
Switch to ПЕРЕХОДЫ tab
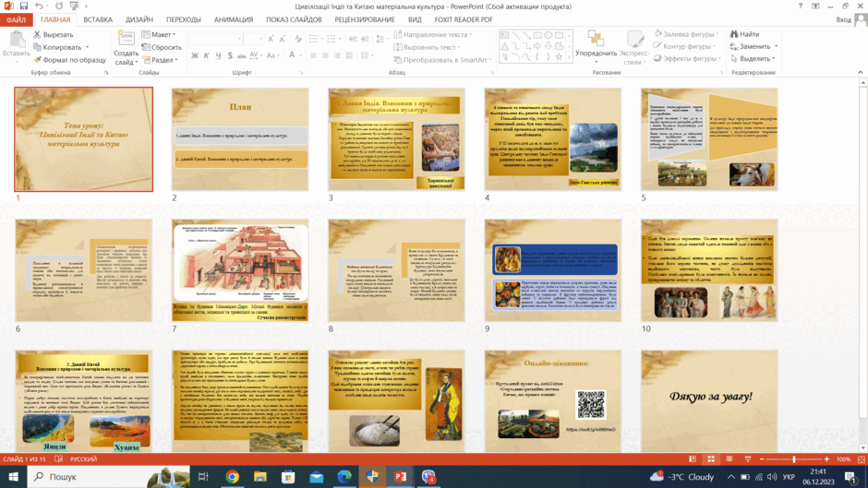tap(183, 19)
